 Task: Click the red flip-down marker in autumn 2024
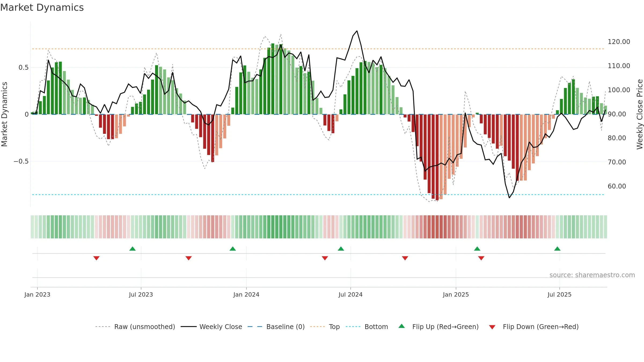click(x=405, y=258)
